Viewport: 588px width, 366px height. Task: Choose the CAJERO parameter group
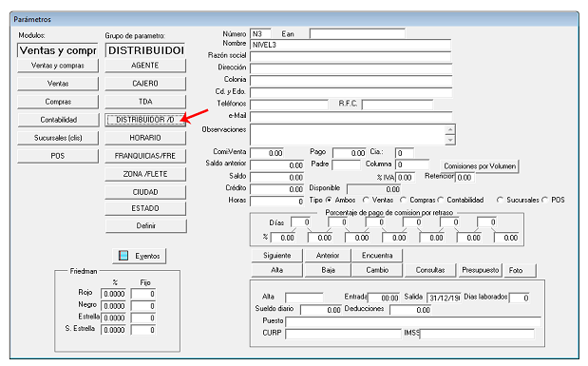point(145,84)
